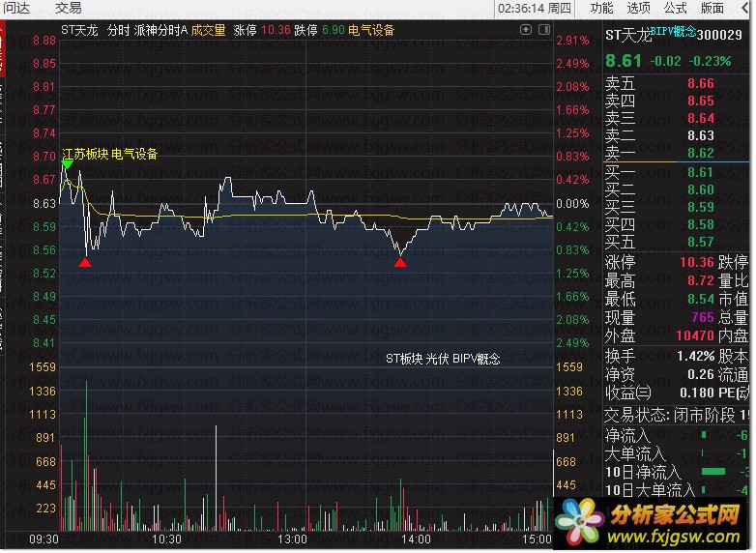
Task: Click the 买一 price 8.61
Action: coord(701,172)
